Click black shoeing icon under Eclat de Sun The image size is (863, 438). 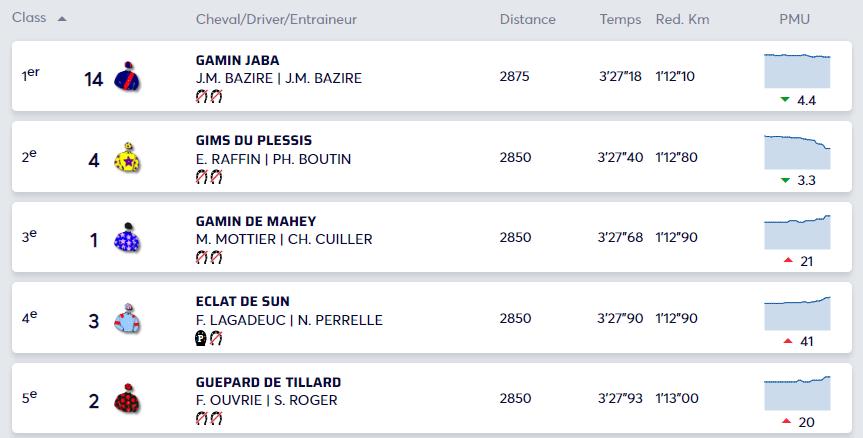click(x=200, y=338)
